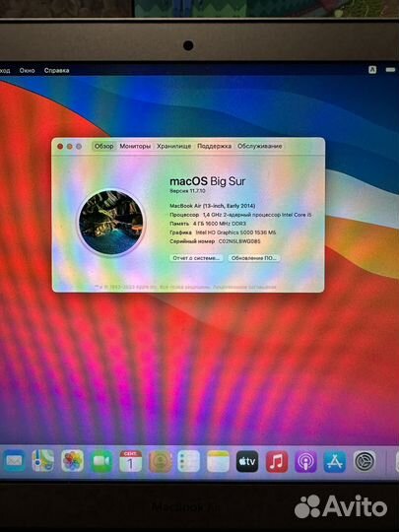Open the Справка menu
This screenshot has height=532, width=399.
57,70
